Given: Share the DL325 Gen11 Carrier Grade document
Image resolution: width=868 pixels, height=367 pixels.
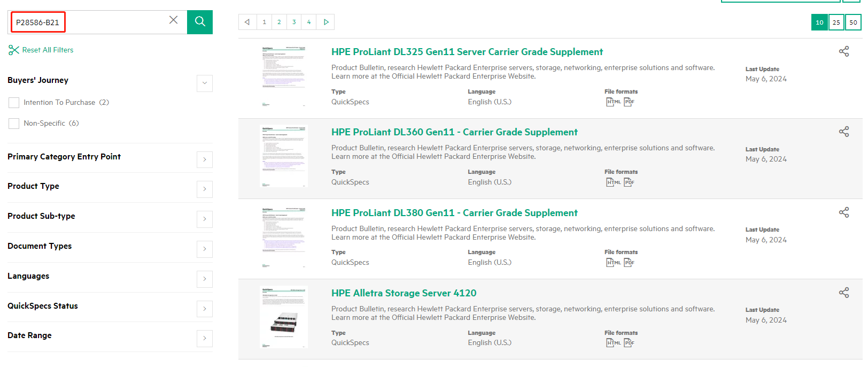Looking at the screenshot, I should point(843,51).
